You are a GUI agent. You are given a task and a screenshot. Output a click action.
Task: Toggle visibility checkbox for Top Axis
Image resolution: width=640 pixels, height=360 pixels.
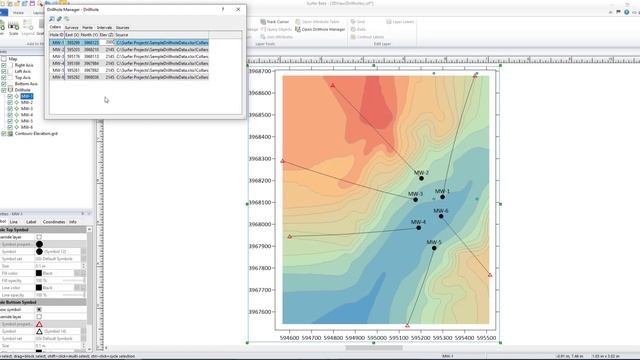point(4,78)
